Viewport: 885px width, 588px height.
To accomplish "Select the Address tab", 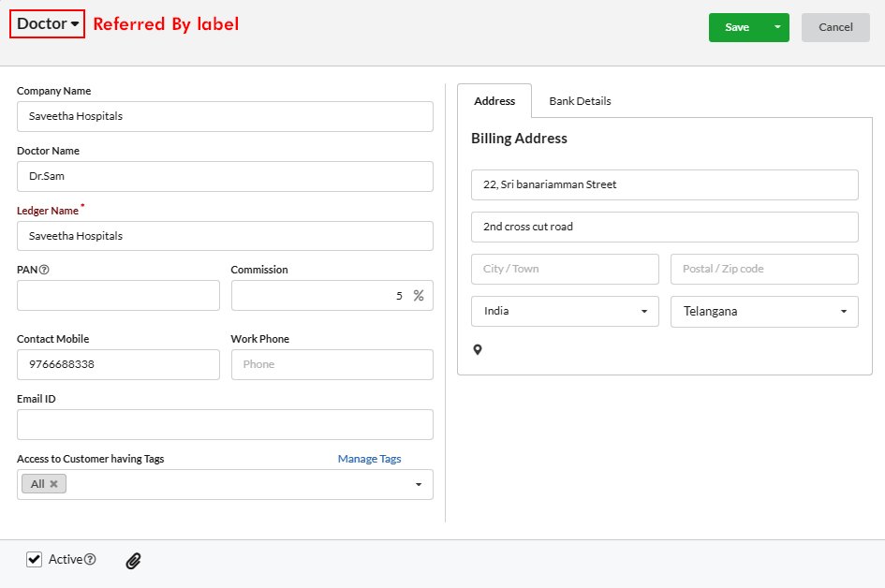I will (494, 101).
